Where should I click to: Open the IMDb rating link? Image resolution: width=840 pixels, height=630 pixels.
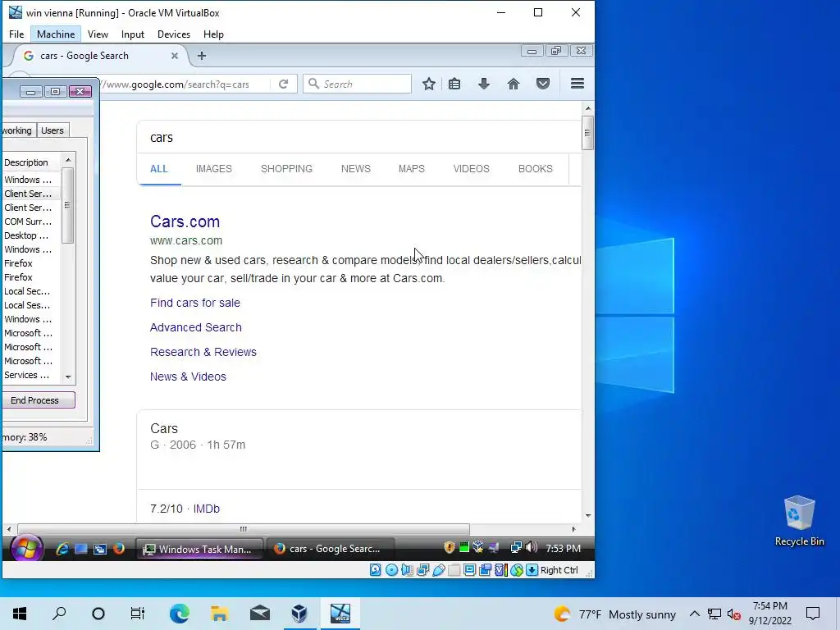point(206,509)
